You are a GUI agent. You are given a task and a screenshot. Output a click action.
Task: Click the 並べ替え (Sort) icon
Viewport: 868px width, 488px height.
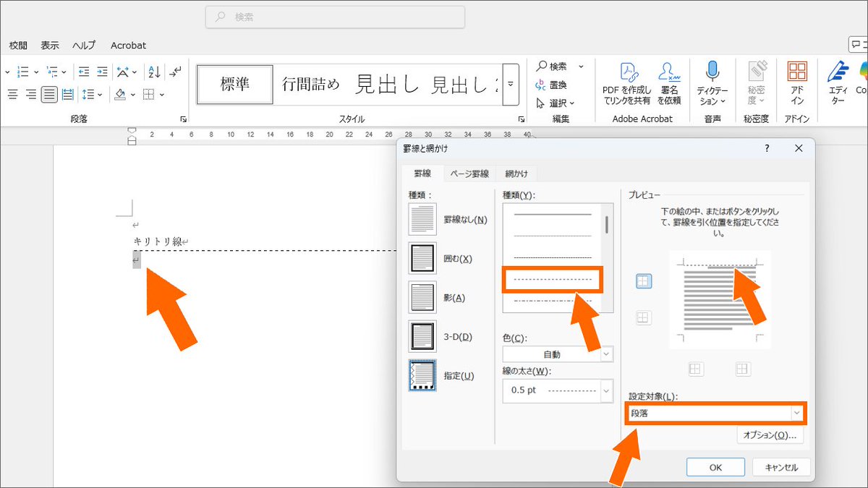(x=153, y=71)
